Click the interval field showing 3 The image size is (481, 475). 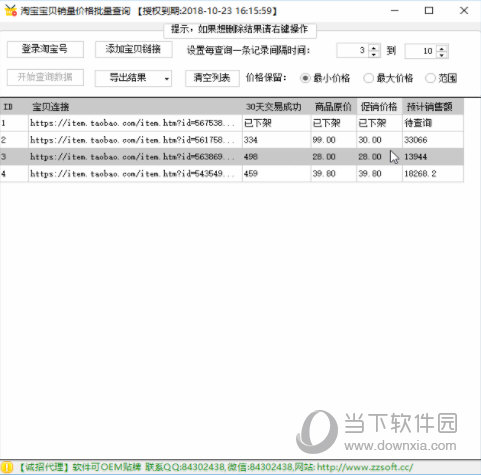click(x=353, y=51)
